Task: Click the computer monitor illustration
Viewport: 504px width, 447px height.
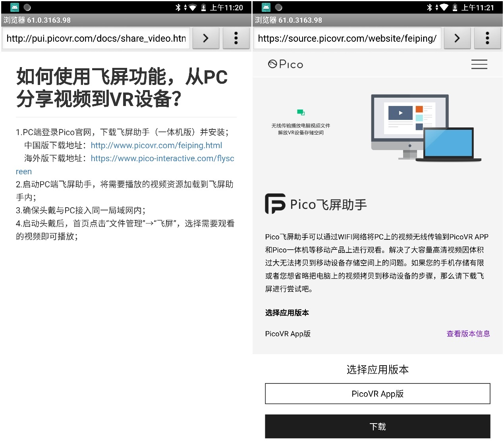Action: point(409,123)
